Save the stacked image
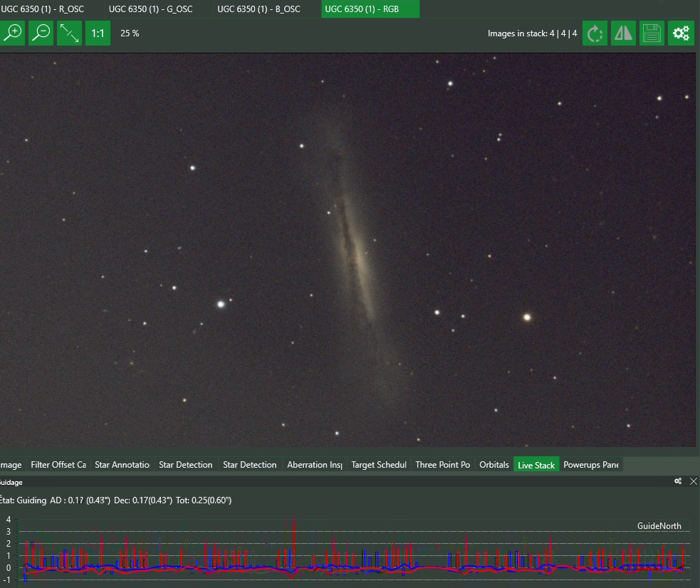 coord(652,33)
